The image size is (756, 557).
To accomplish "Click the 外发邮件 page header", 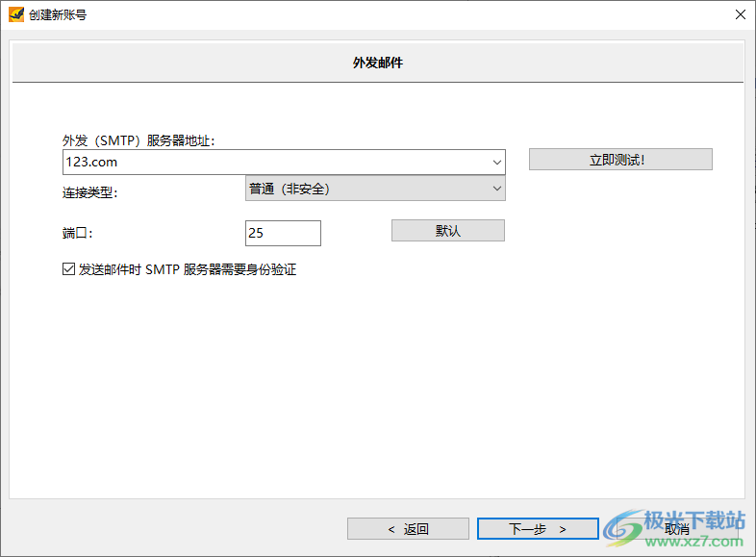I will click(x=377, y=63).
